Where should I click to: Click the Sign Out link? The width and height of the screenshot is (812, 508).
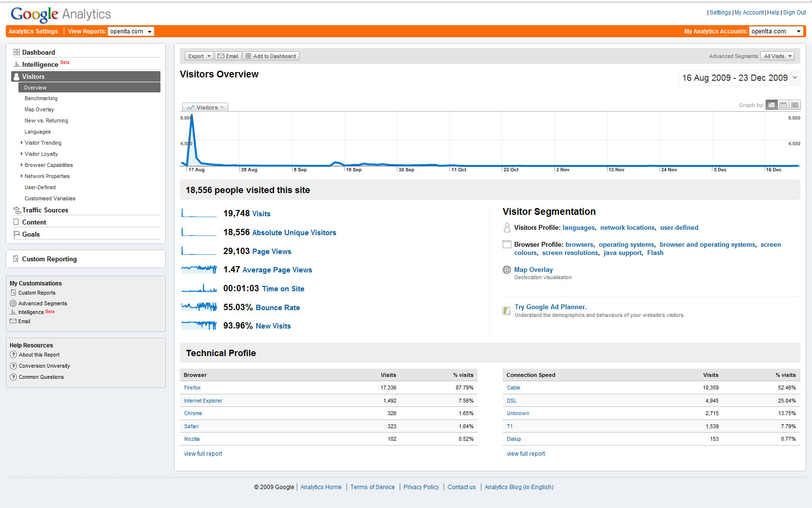point(794,13)
